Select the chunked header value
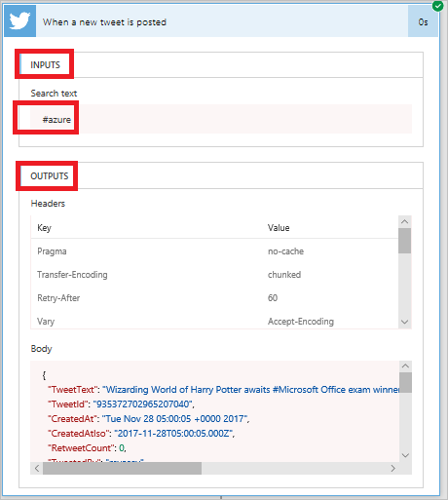The image size is (448, 500). (284, 275)
